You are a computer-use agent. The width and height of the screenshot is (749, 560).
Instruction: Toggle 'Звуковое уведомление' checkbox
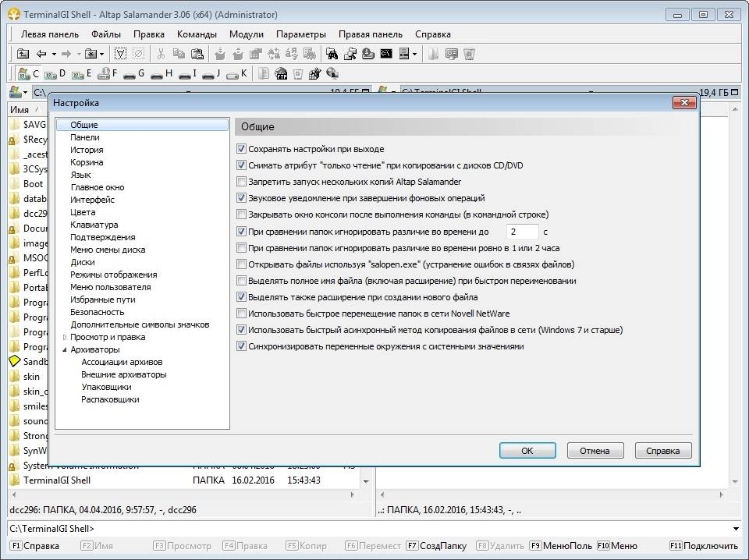[x=241, y=197]
